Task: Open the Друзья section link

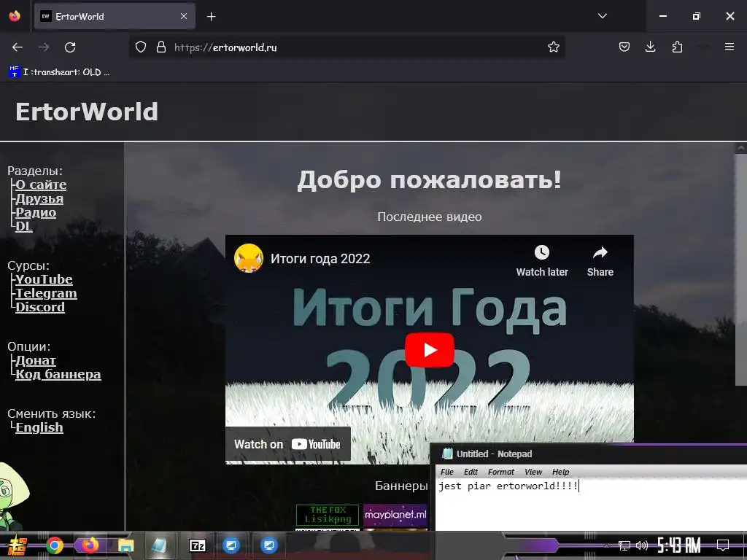Action: [x=39, y=198]
